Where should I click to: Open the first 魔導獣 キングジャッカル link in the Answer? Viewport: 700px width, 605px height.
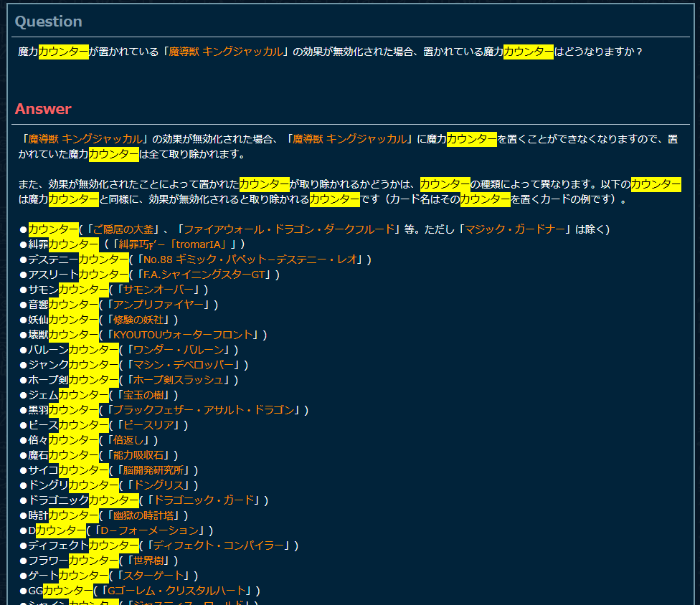pos(85,139)
